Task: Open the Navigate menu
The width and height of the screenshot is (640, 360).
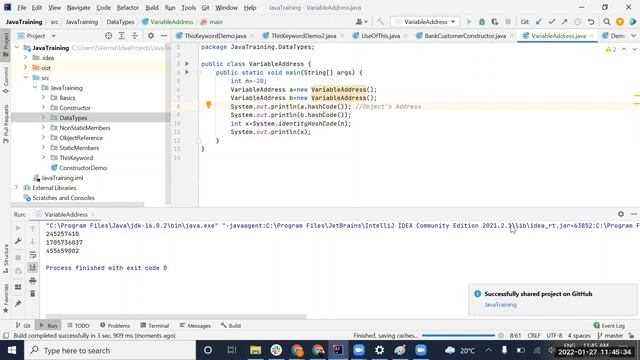Action: coord(78,7)
